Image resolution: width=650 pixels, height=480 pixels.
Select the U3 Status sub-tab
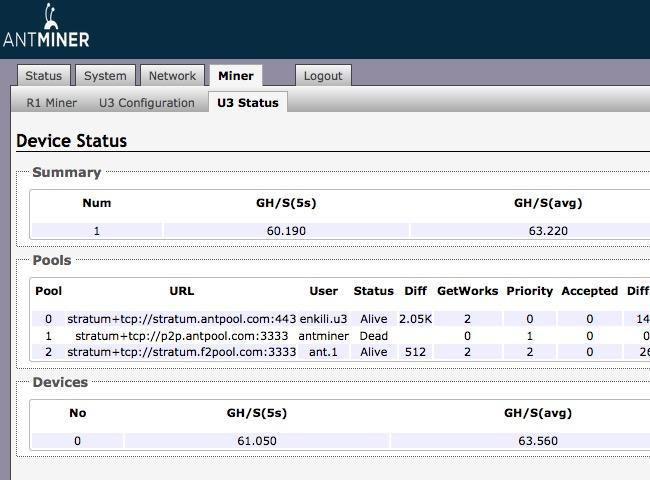[248, 102]
